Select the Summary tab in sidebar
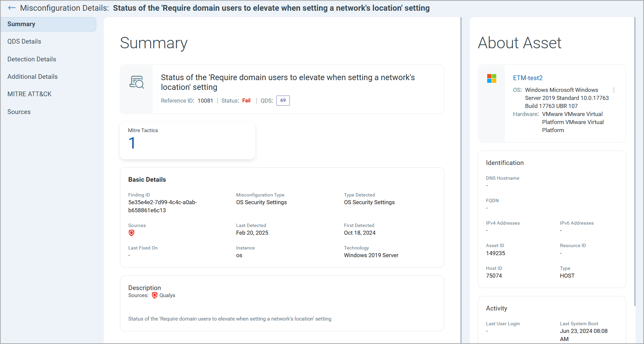 (x=48, y=24)
